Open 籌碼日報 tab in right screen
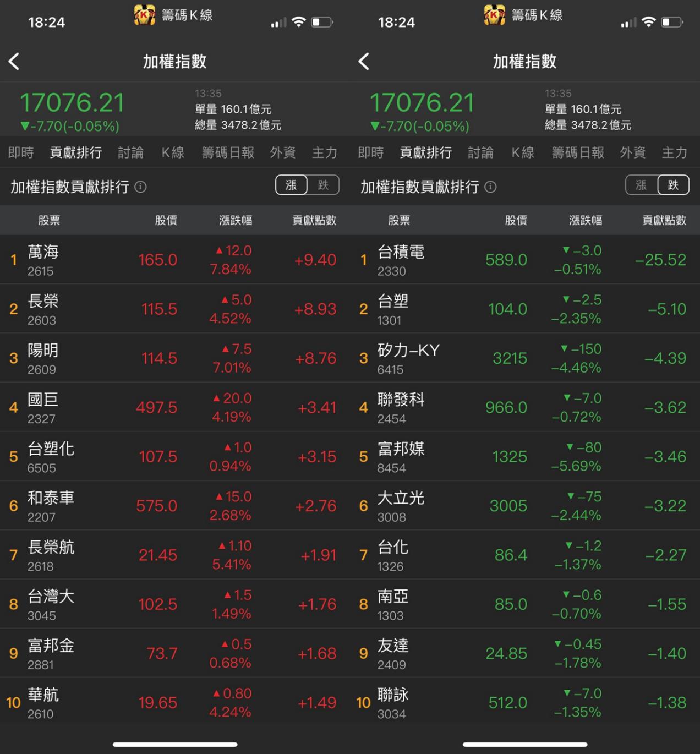Viewport: 700px width, 754px height. point(578,152)
